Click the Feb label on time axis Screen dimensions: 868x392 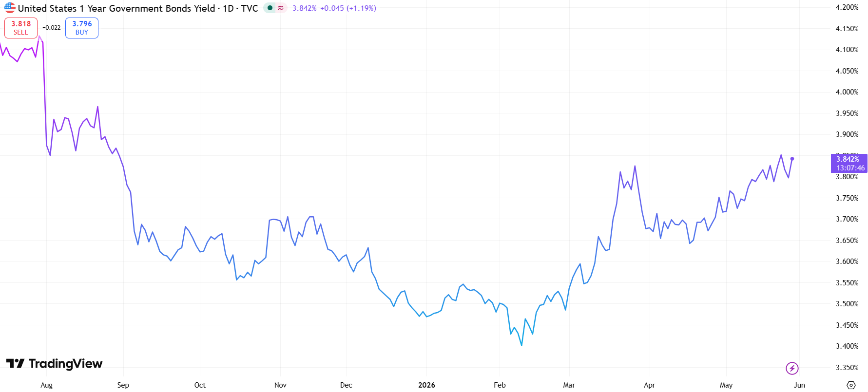tap(500, 385)
